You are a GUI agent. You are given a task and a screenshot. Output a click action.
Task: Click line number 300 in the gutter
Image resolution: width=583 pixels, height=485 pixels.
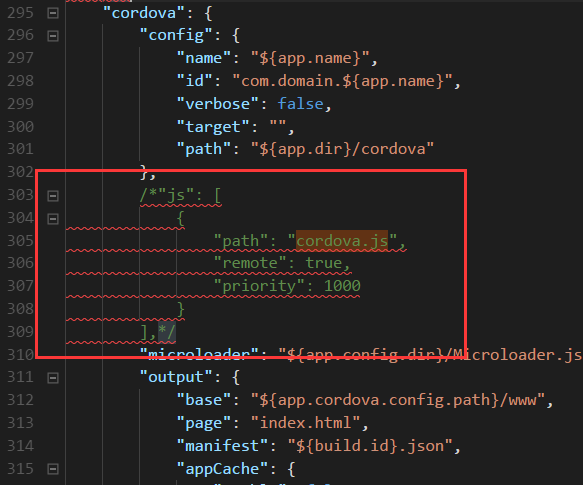20,127
